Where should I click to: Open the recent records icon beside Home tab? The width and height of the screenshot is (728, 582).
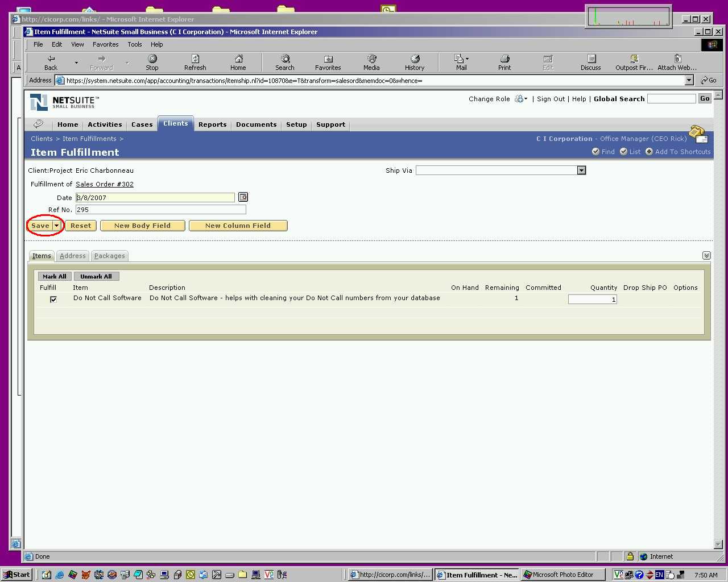pos(39,124)
